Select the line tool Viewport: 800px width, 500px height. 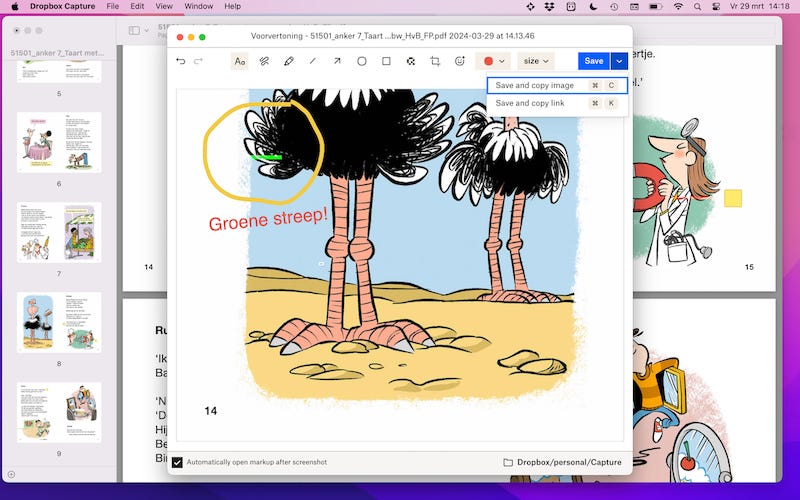[313, 61]
